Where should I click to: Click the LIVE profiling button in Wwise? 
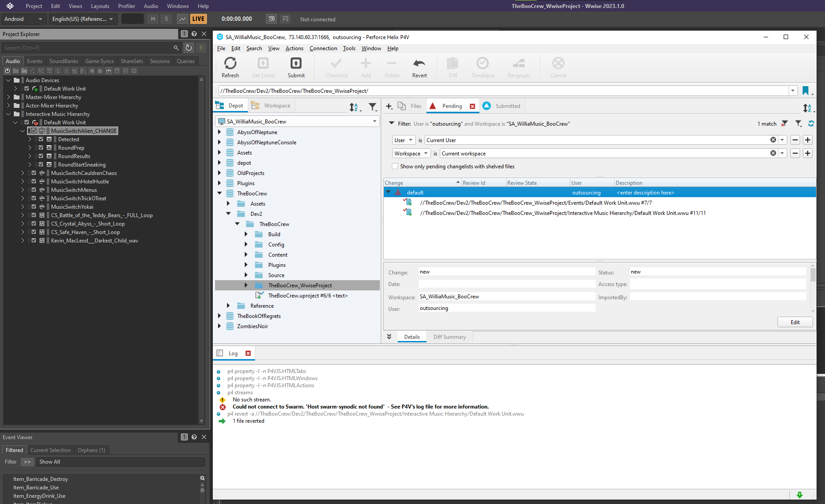tap(198, 19)
